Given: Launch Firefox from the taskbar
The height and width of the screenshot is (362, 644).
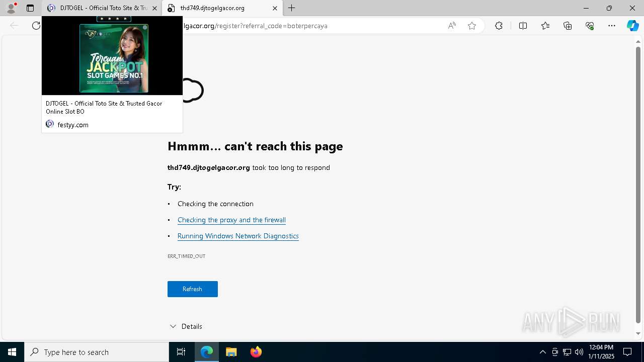Looking at the screenshot, I should (x=256, y=352).
